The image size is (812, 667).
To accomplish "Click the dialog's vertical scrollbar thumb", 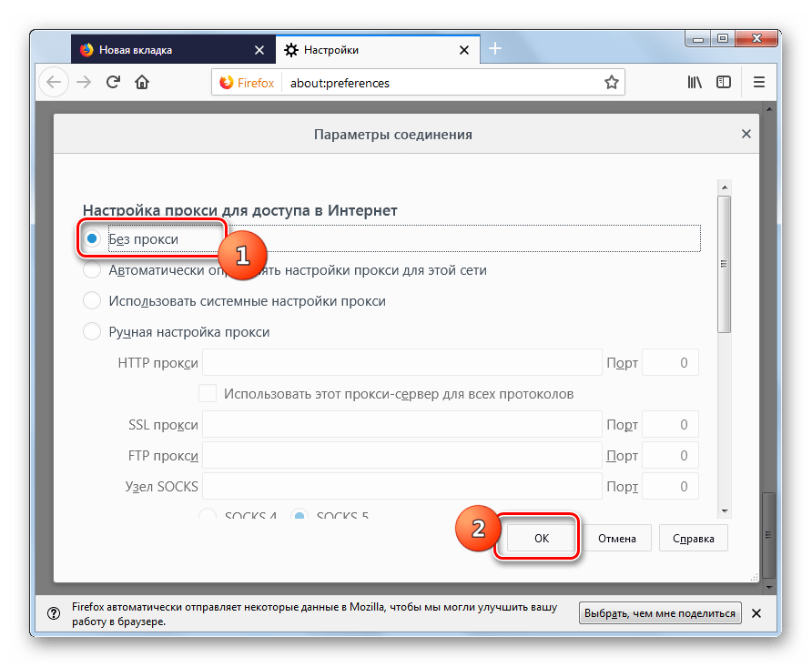I will click(725, 264).
